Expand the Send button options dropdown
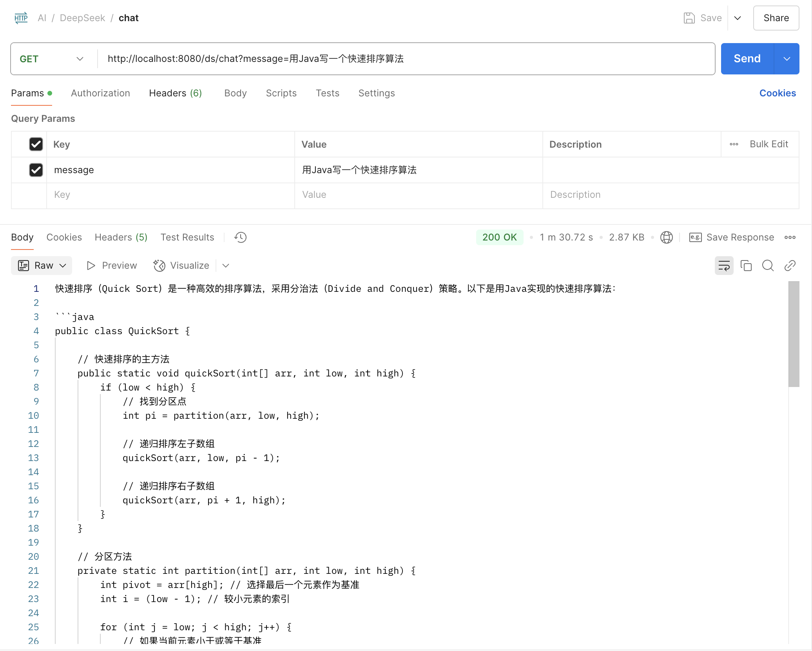The image size is (812, 651). click(x=787, y=59)
